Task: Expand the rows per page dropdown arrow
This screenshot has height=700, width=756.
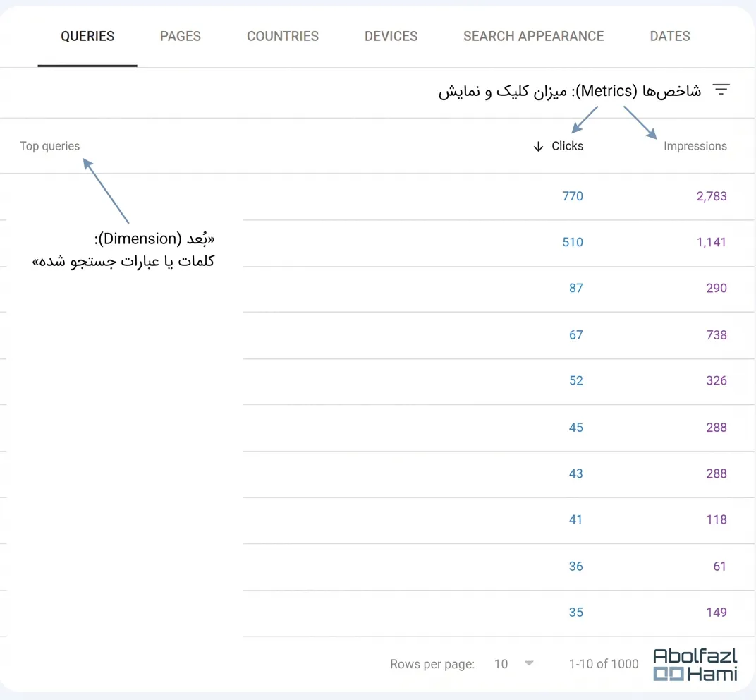Action: point(529,663)
